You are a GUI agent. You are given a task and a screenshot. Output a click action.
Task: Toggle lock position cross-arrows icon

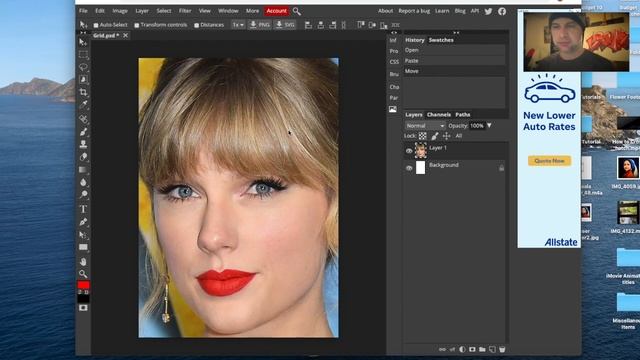pos(447,136)
